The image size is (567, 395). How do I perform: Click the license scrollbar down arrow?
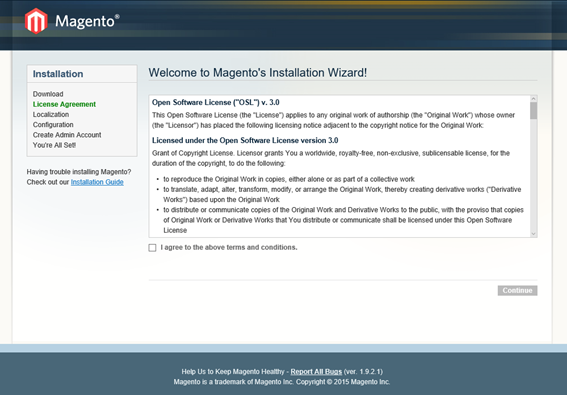coord(533,234)
